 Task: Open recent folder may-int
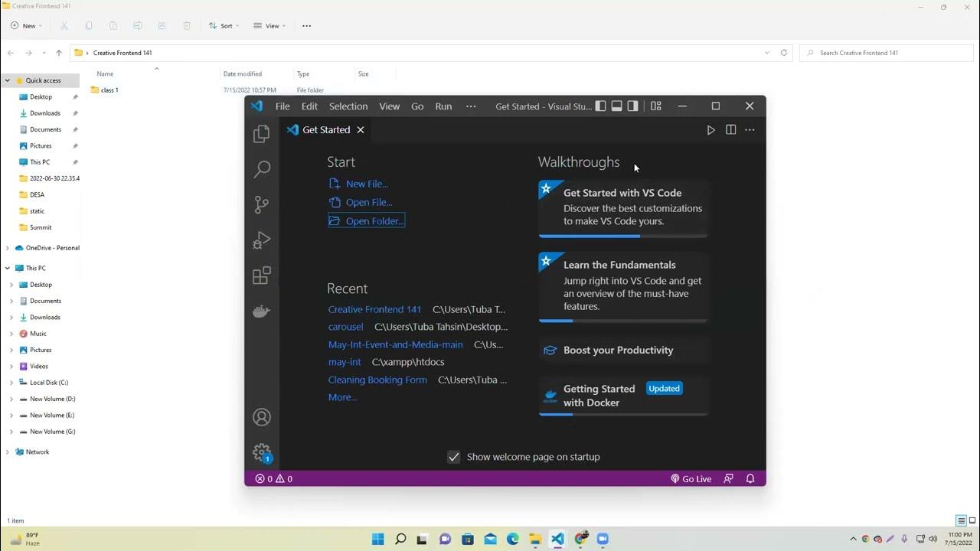point(345,362)
